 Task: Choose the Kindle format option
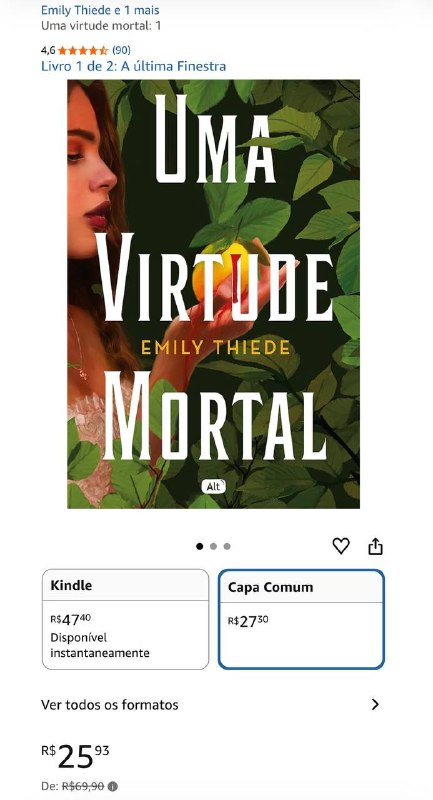point(125,619)
